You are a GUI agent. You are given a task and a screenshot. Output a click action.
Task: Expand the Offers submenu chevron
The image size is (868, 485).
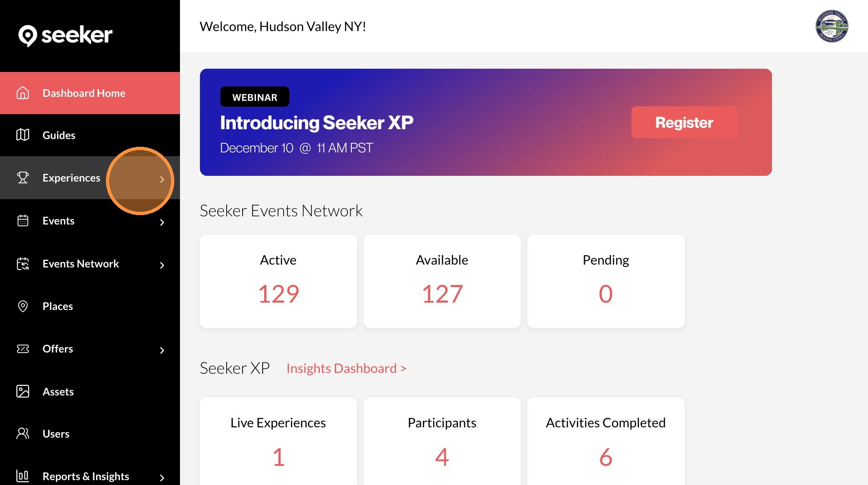(162, 350)
